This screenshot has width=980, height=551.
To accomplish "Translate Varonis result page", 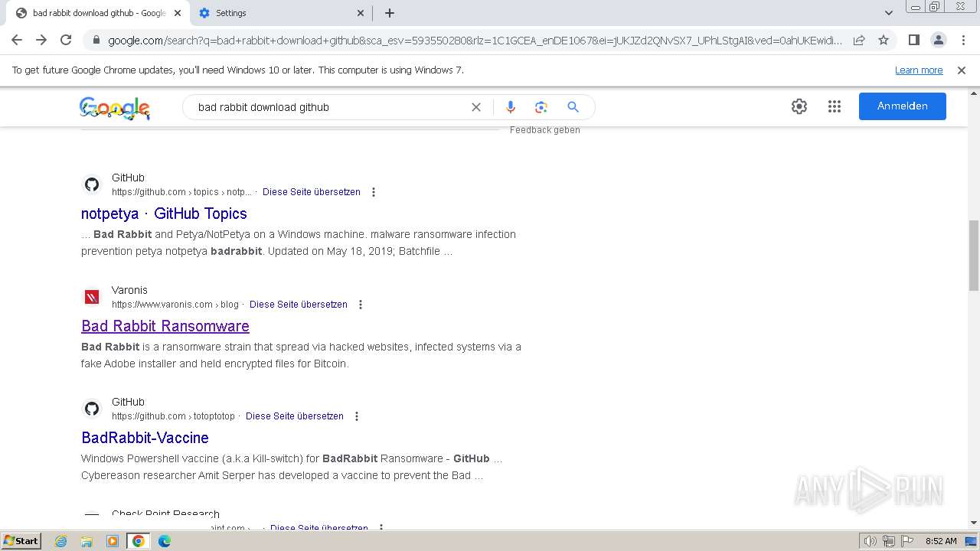I will click(299, 305).
